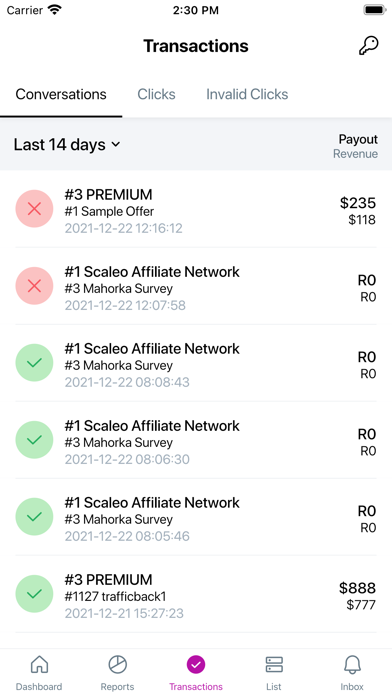The height and width of the screenshot is (696, 392).
Task: Tap the green check icon at 08:08:43 transaction
Action: (34, 363)
